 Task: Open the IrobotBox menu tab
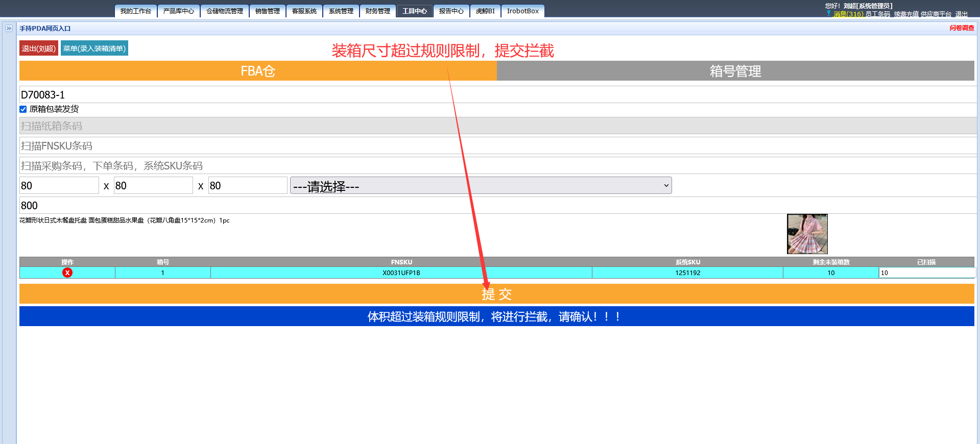[x=523, y=11]
